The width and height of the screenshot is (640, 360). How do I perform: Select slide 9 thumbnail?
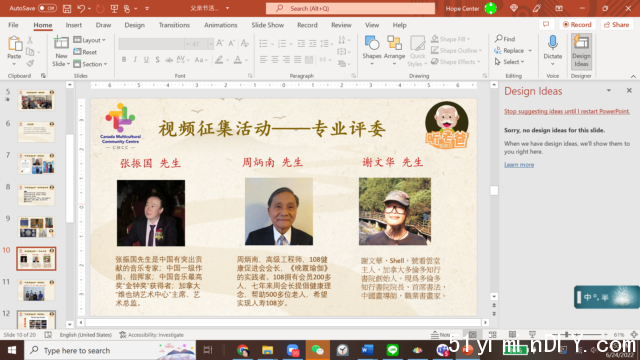[36, 227]
